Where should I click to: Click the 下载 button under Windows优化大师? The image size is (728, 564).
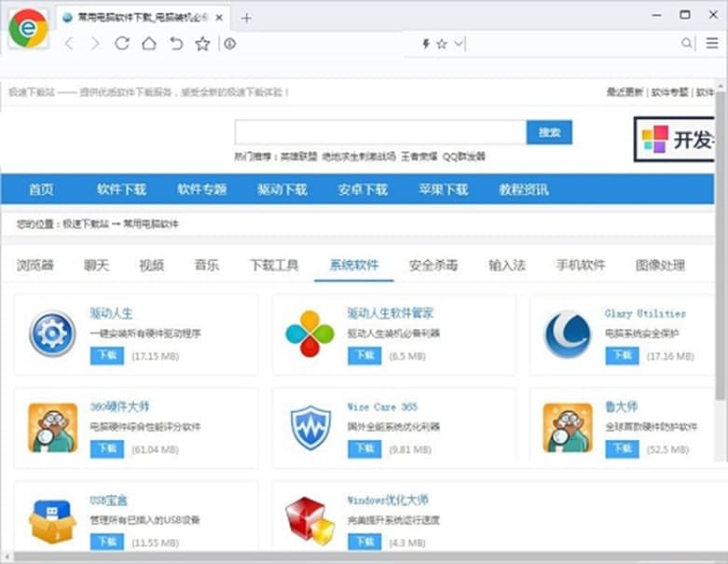click(x=364, y=542)
